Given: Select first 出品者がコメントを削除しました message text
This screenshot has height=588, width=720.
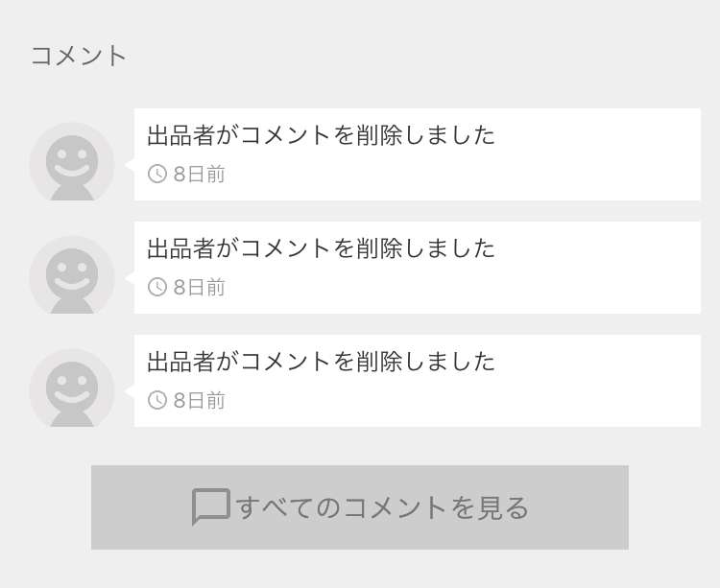Looking at the screenshot, I should pos(321,135).
